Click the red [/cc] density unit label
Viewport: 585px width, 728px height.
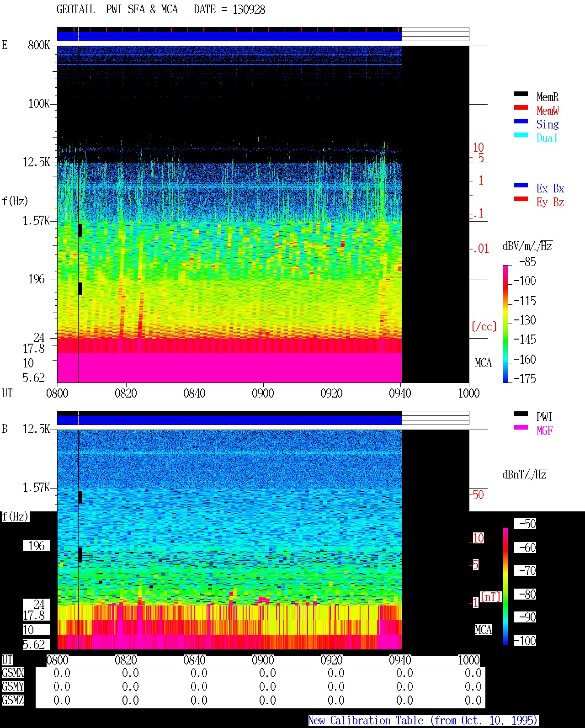click(x=484, y=326)
